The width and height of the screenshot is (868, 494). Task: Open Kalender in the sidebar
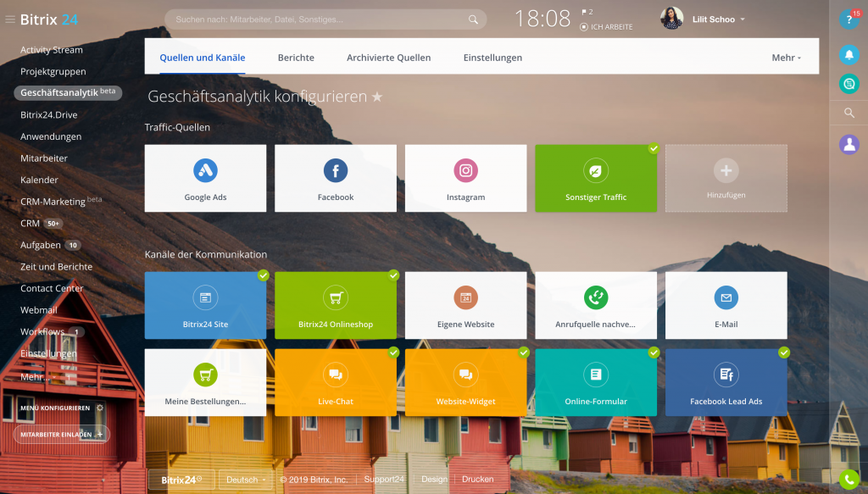(x=39, y=180)
